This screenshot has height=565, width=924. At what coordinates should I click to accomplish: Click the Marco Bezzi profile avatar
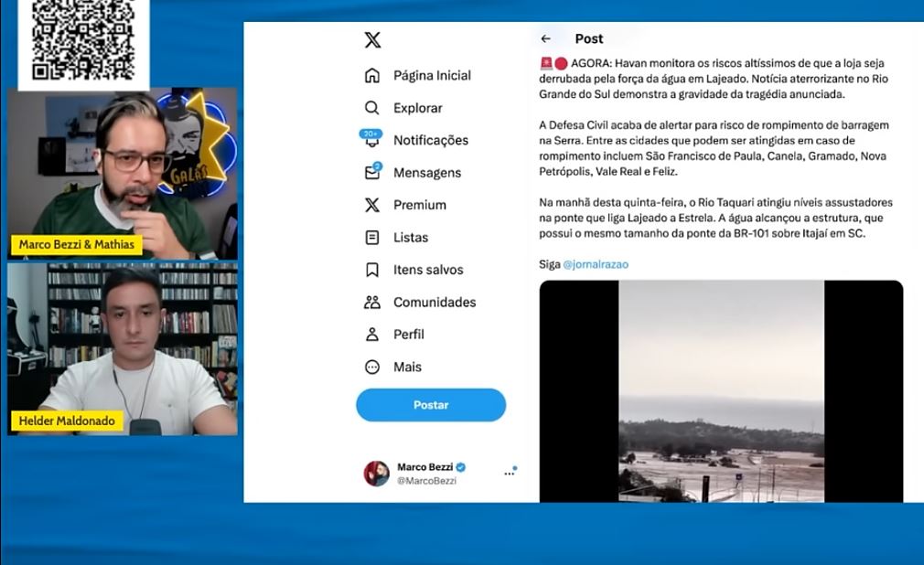click(377, 473)
